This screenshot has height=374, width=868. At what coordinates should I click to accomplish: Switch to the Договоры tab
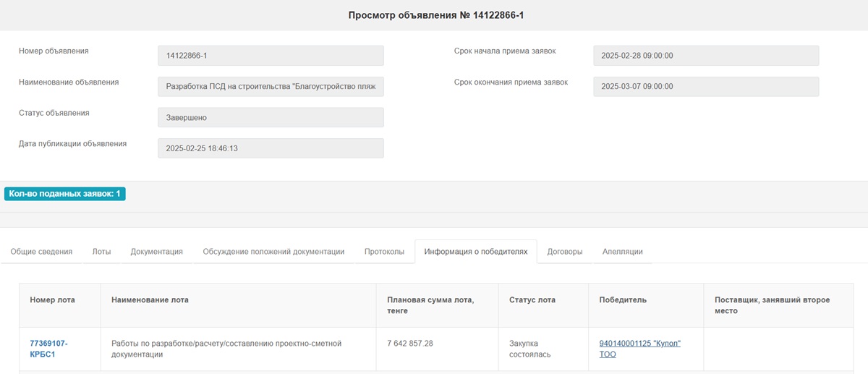[564, 252]
